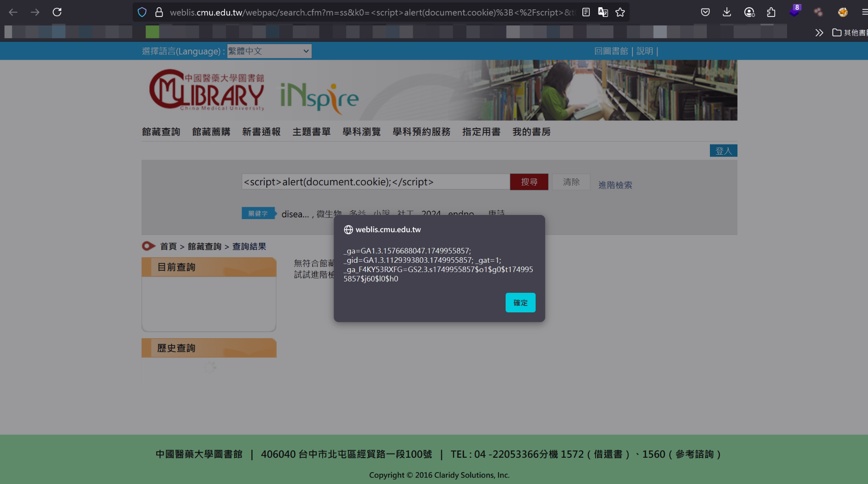Click the 歷史查詢 panel header
The image size is (868, 484).
pos(209,348)
